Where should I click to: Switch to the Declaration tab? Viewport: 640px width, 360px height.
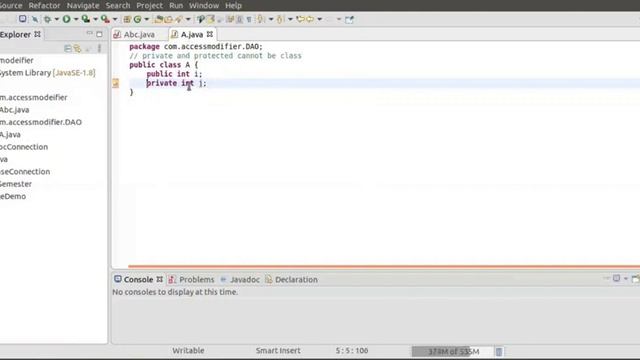coord(291,280)
